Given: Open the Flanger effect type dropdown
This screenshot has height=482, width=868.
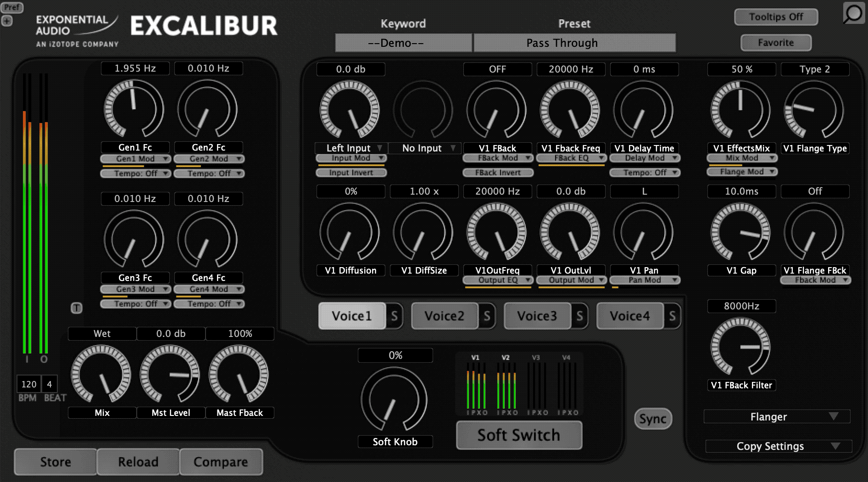Looking at the screenshot, I should (x=776, y=417).
